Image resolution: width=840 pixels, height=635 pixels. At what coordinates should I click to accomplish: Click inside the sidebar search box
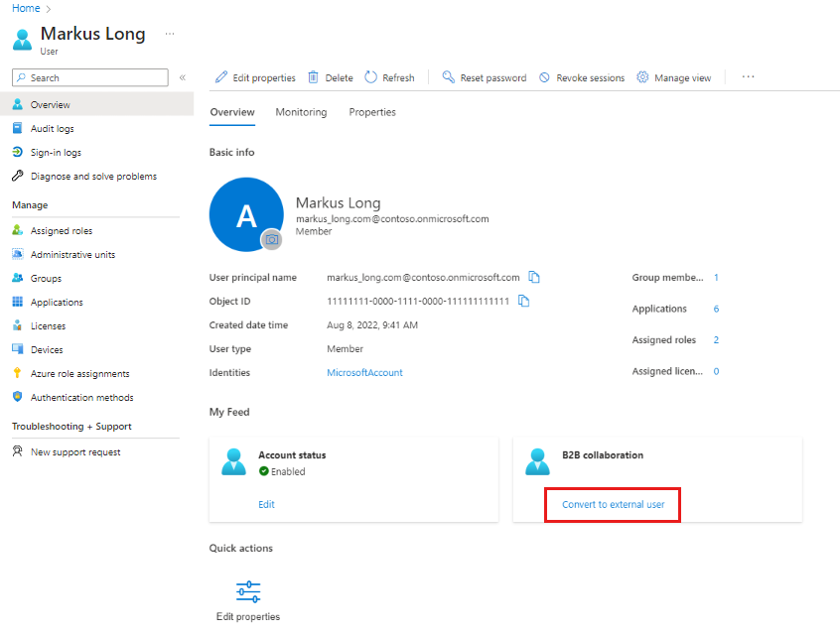[89, 76]
